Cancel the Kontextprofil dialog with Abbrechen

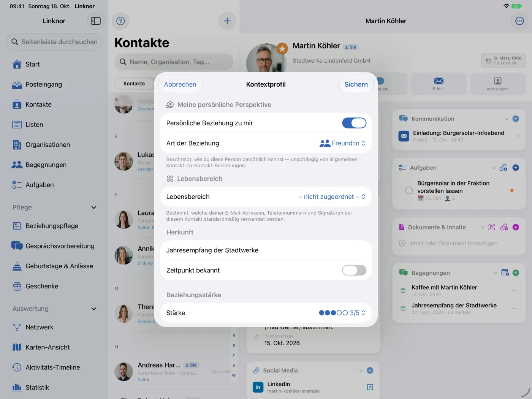click(x=180, y=84)
